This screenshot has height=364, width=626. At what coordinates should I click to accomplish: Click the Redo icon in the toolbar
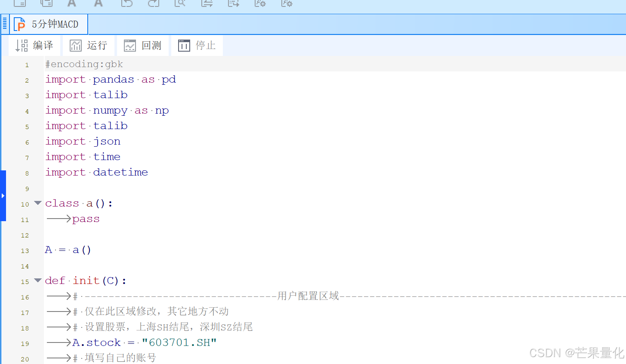[153, 5]
